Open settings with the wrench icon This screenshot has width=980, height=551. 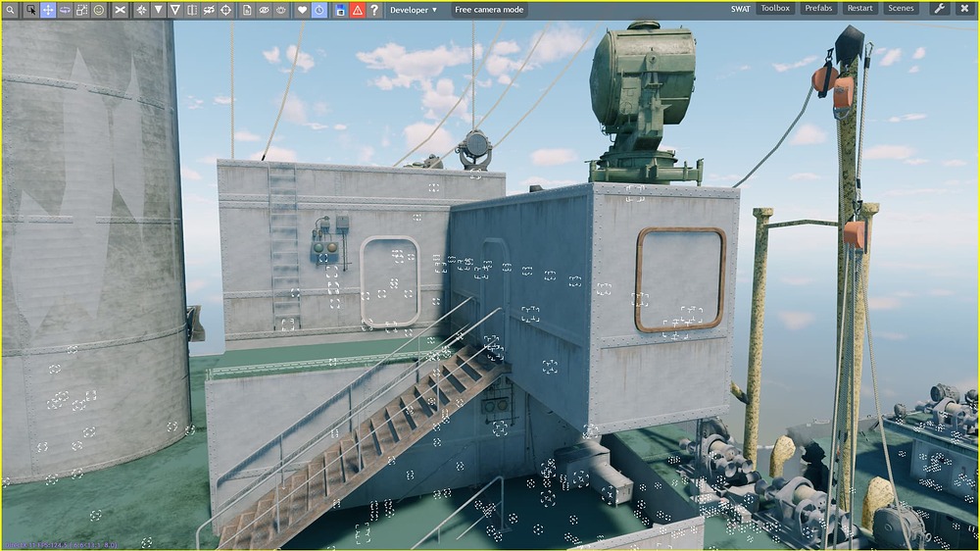(939, 9)
